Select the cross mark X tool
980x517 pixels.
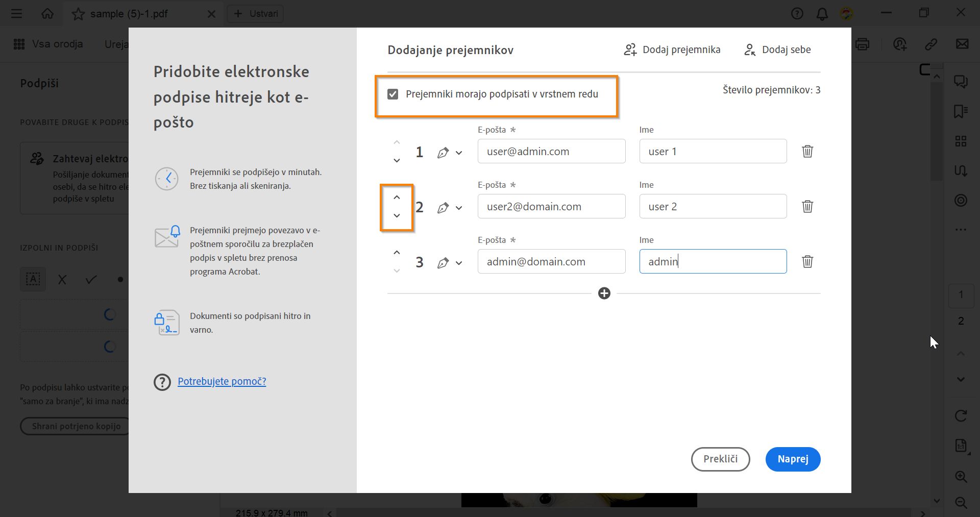[62, 280]
